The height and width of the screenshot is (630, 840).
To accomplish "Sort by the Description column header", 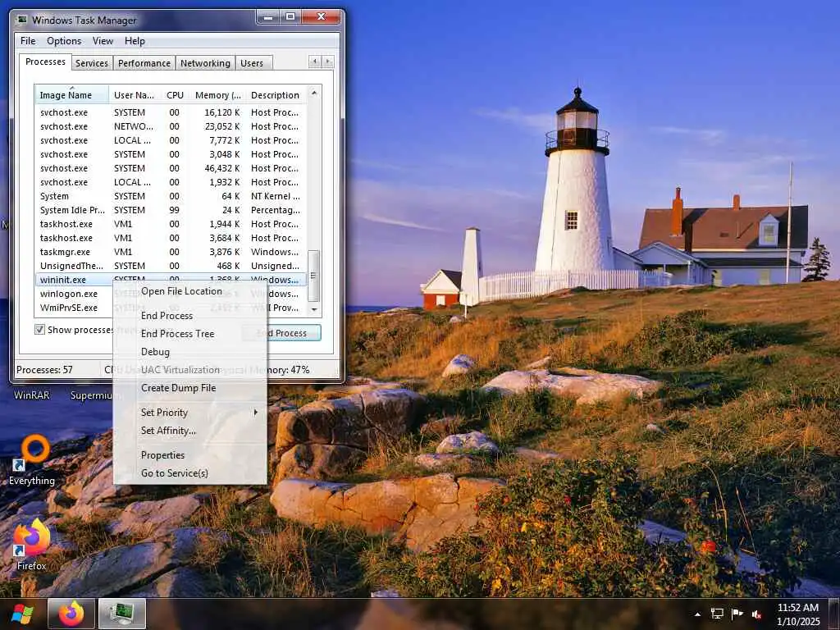I will (276, 95).
